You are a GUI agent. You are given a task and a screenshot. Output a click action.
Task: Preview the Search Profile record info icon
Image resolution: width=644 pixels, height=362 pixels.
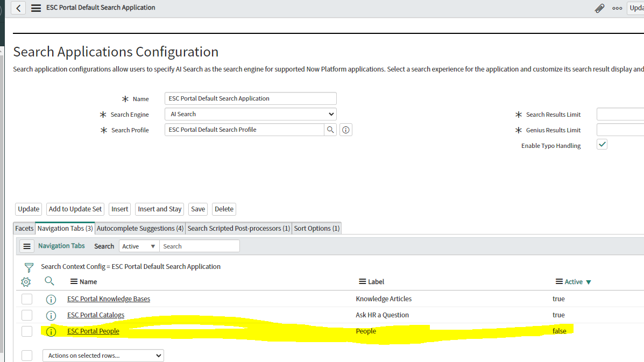346,130
